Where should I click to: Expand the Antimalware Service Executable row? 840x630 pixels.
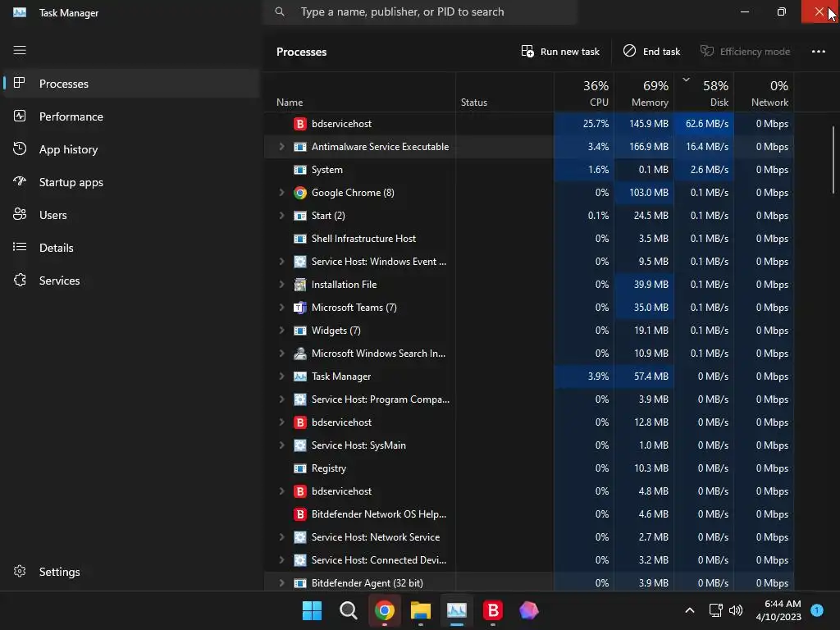pyautogui.click(x=282, y=147)
